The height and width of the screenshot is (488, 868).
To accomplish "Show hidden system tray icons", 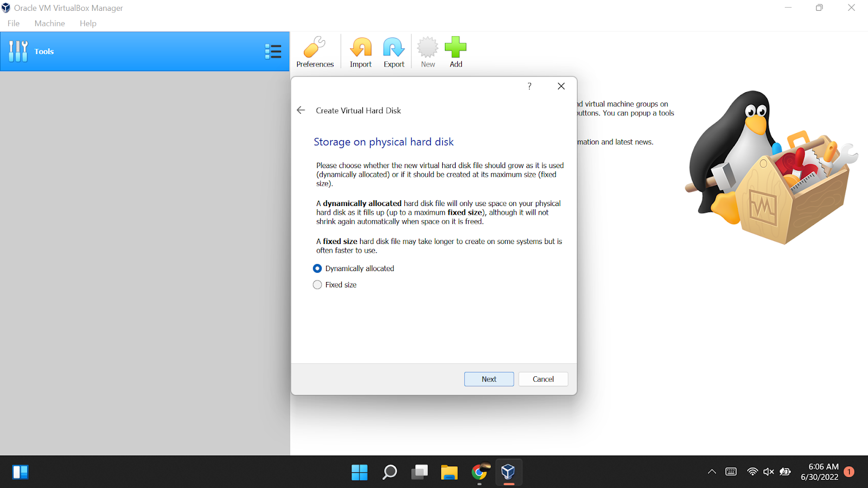I will click(712, 472).
